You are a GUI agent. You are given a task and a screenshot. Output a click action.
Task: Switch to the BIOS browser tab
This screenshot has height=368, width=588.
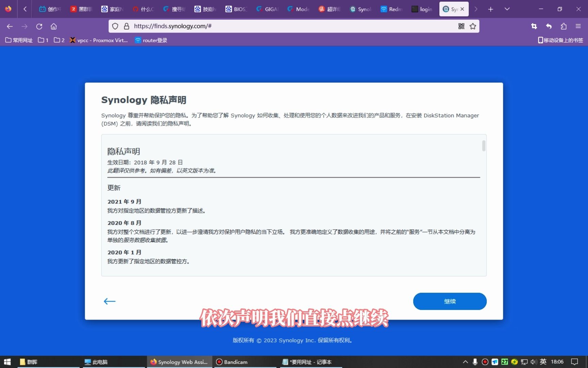236,9
